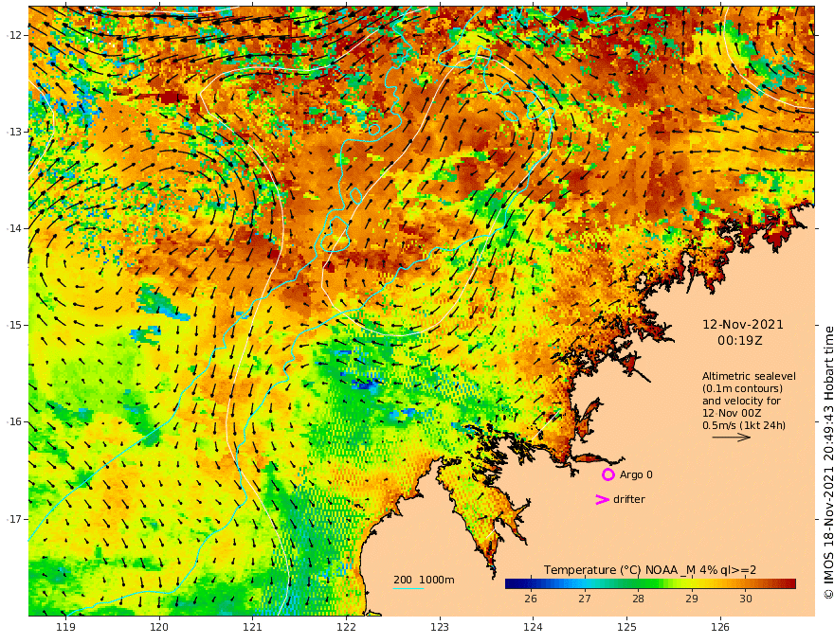Click the '00:19Z' time label
Image resolution: width=834 pixels, height=644 pixels.
tap(740, 341)
